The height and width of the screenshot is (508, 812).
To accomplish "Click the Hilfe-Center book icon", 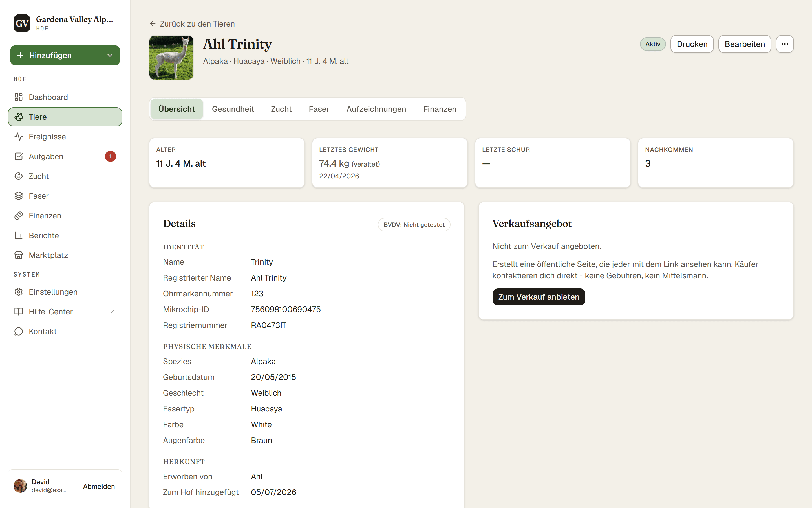I will coord(18,312).
